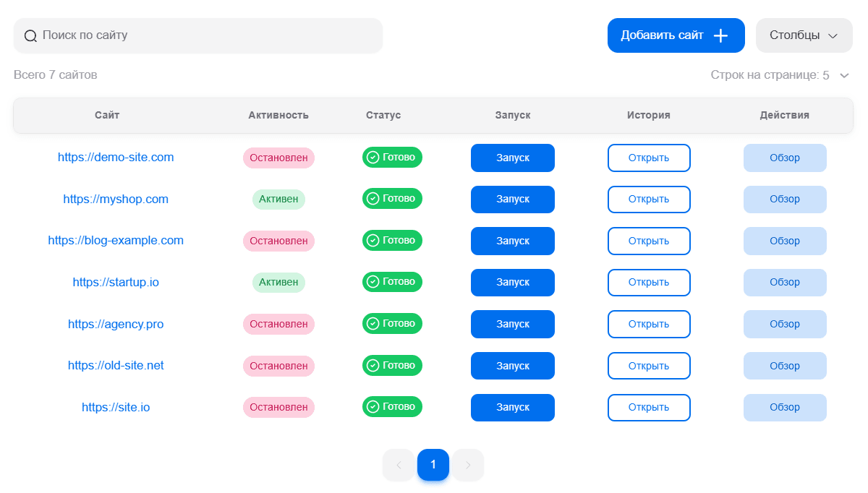Toggle Активен badge for startup.io
The image size is (868, 493).
pyautogui.click(x=278, y=283)
